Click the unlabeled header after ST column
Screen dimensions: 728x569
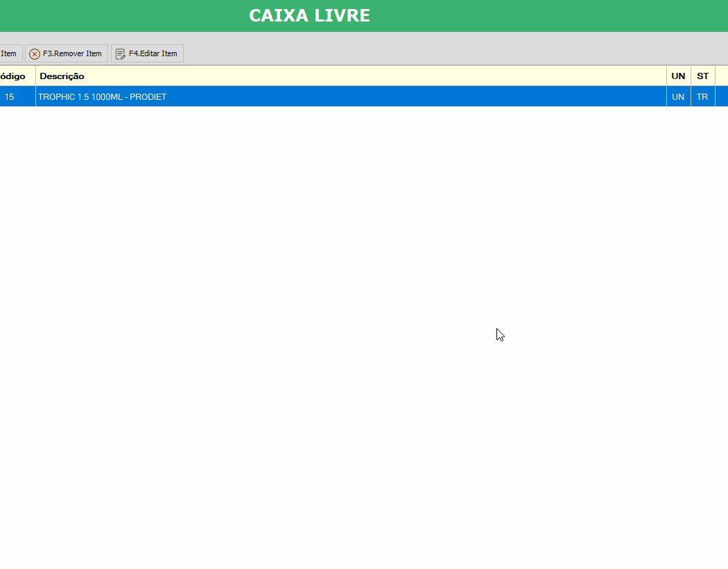[x=722, y=76]
